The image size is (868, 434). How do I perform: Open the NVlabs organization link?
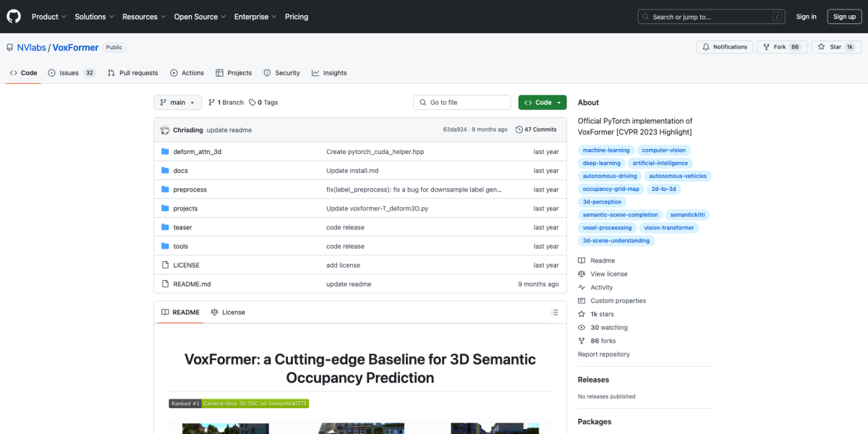tap(31, 48)
